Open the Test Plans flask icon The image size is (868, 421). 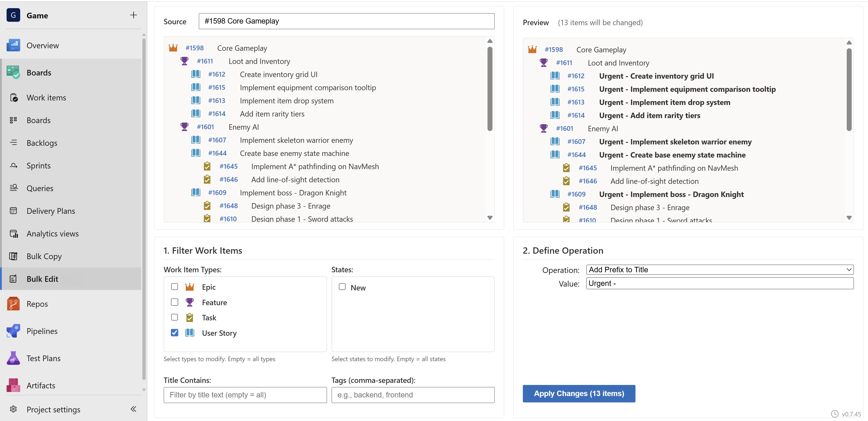(13, 358)
